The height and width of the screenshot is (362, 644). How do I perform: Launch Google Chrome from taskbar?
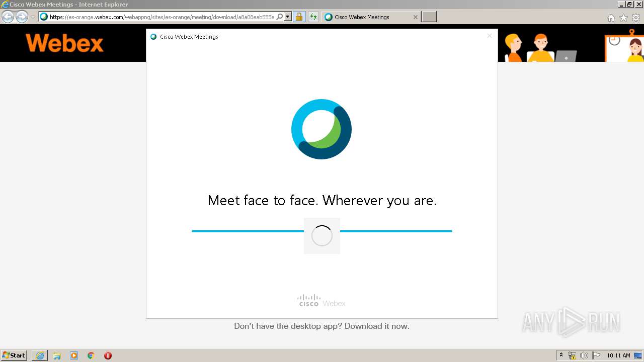click(91, 355)
